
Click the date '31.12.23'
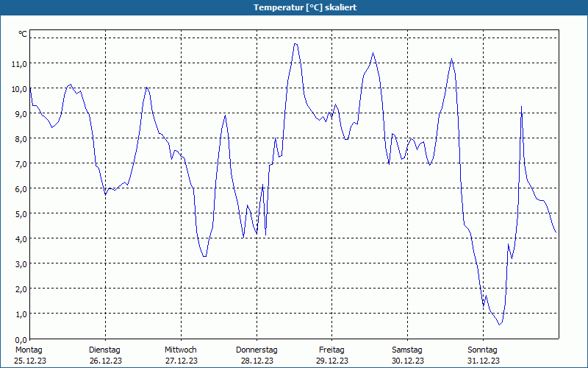[x=484, y=361]
